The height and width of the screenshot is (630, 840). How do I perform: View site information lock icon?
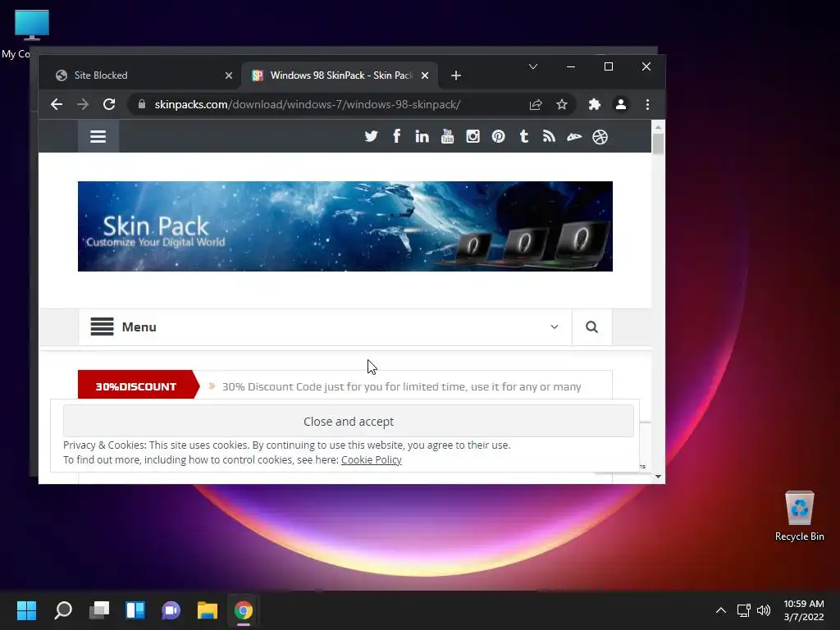pos(141,104)
